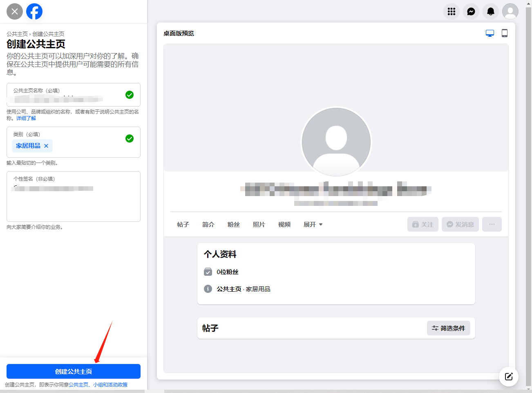Open the three-dot more options button
Viewport: 532px width, 393px height.
(492, 224)
